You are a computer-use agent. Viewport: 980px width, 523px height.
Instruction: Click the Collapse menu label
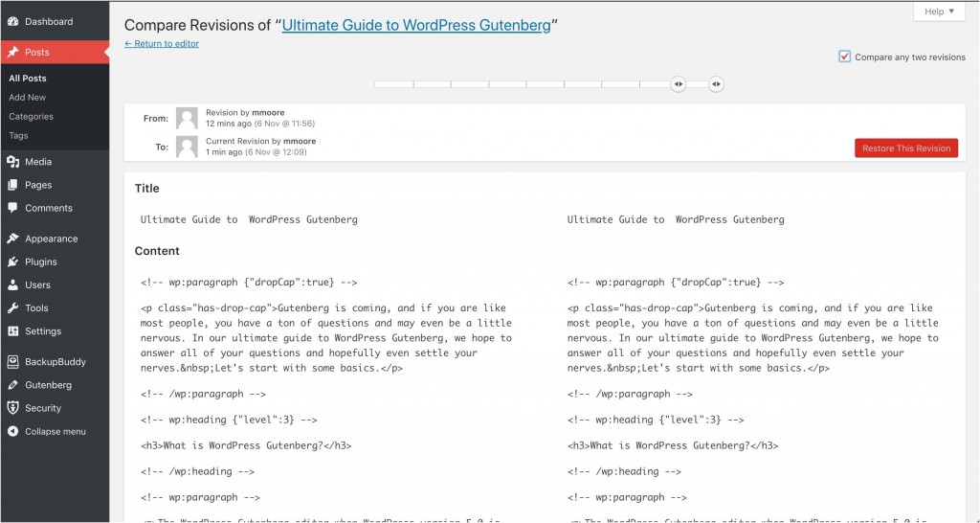pos(56,431)
